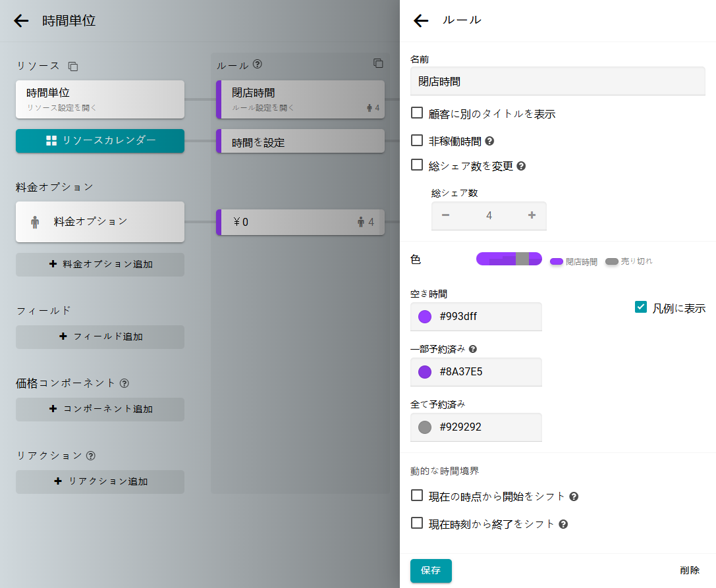Decrease 総シェア数 with the minus button

tap(446, 215)
